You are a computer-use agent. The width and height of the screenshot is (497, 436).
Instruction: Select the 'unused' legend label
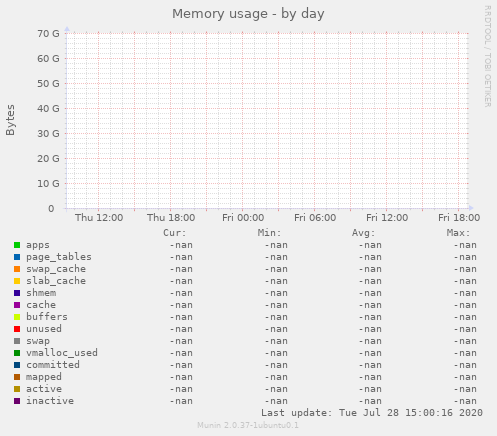click(44, 329)
